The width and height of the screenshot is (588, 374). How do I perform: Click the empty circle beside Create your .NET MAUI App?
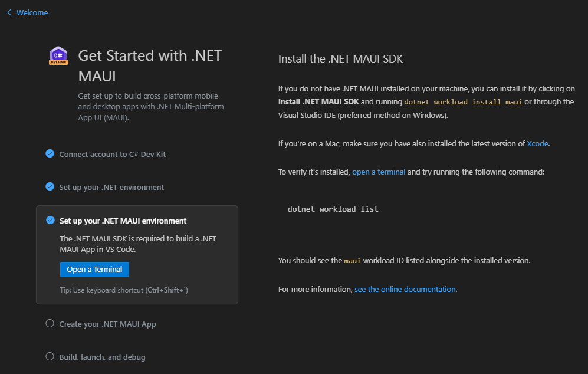tap(50, 323)
